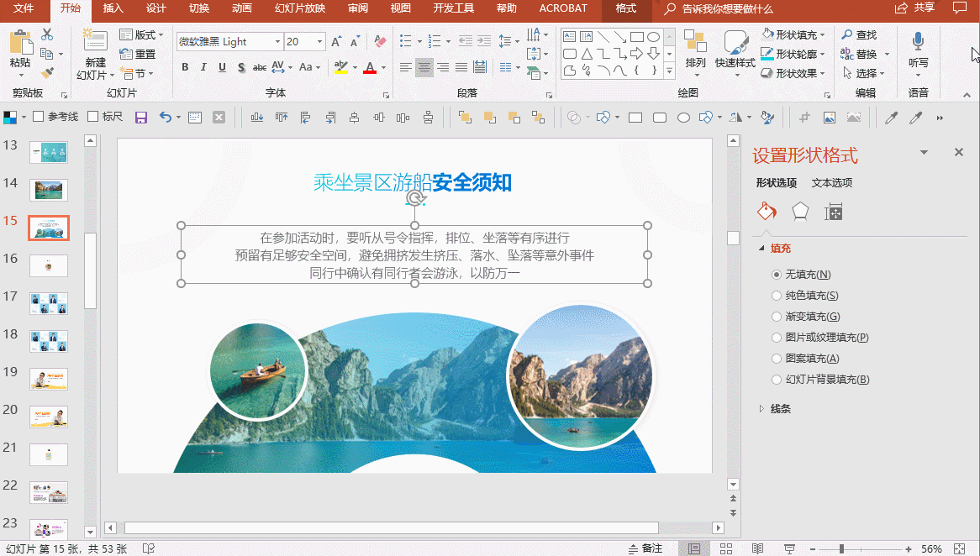Open font name dropdown 微软雅黑 Light
This screenshot has width=980, height=556.
(x=277, y=42)
